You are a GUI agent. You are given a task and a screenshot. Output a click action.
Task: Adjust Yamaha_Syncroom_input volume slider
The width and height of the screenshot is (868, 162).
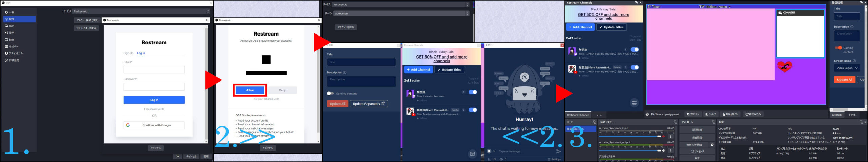click(630, 136)
